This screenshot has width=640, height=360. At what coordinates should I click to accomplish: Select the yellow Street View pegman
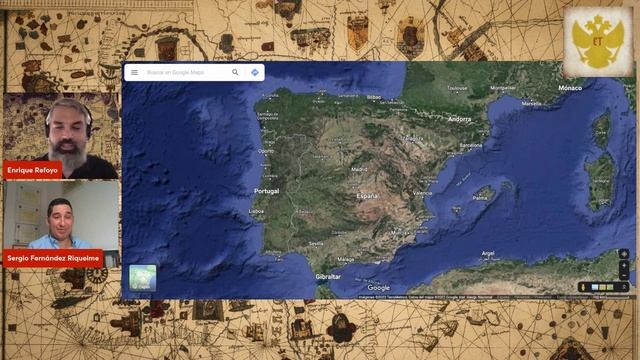pos(582,287)
